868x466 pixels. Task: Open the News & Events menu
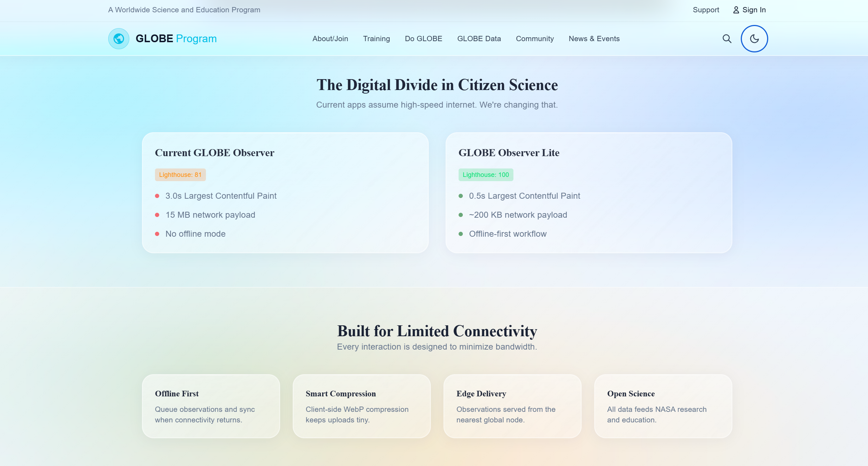coord(594,39)
